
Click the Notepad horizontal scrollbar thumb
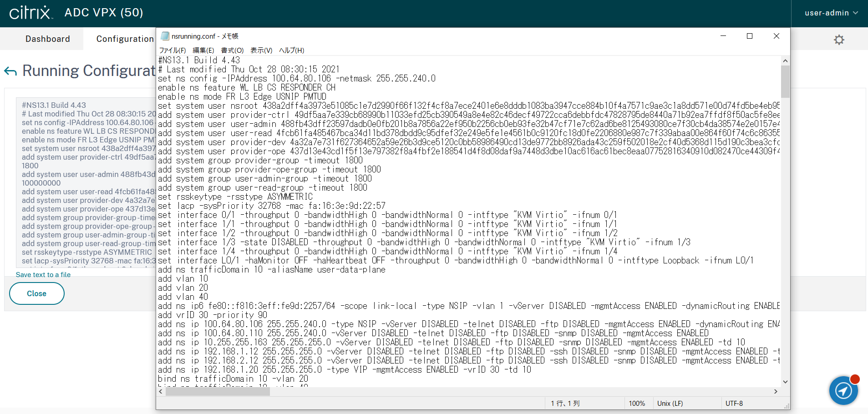coord(218,392)
